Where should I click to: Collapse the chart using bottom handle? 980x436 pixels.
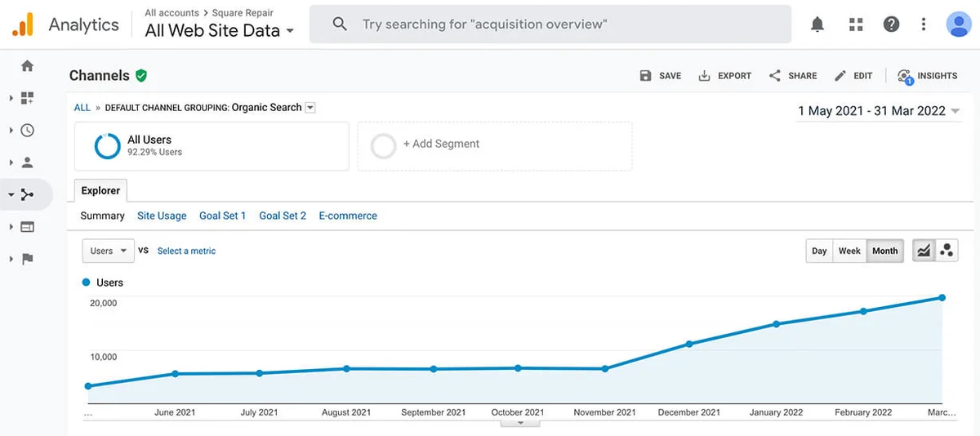click(519, 423)
